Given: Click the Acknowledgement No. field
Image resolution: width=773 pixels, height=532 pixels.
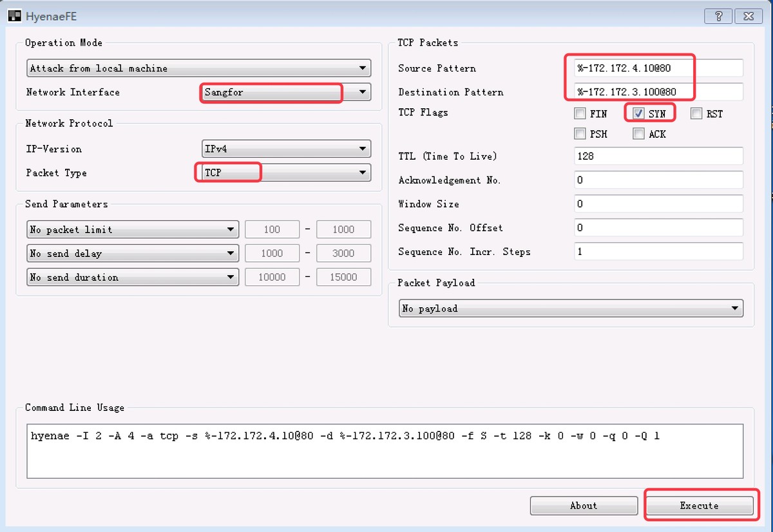Looking at the screenshot, I should 658,180.
